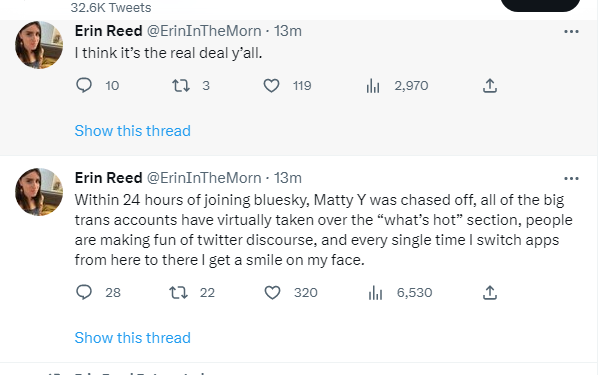The height and width of the screenshot is (375, 606).
Task: Open more options on the first tweet
Action: click(571, 31)
